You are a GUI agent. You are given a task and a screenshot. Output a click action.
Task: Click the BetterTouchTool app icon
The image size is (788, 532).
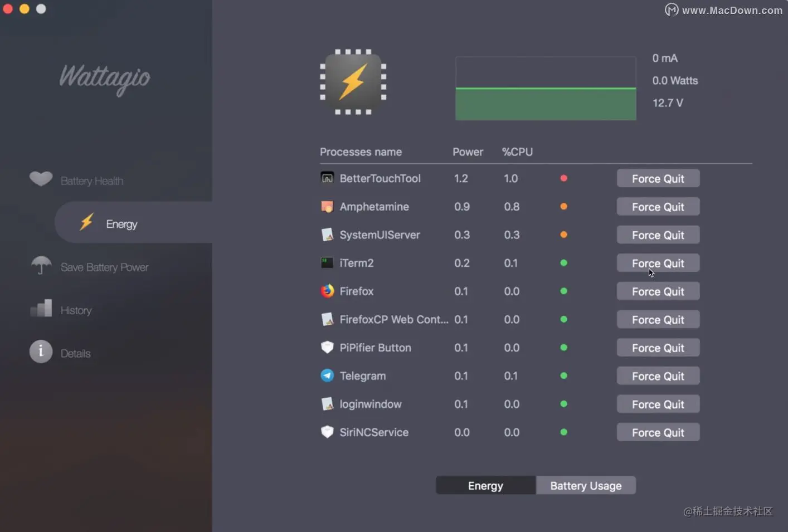[x=327, y=178]
